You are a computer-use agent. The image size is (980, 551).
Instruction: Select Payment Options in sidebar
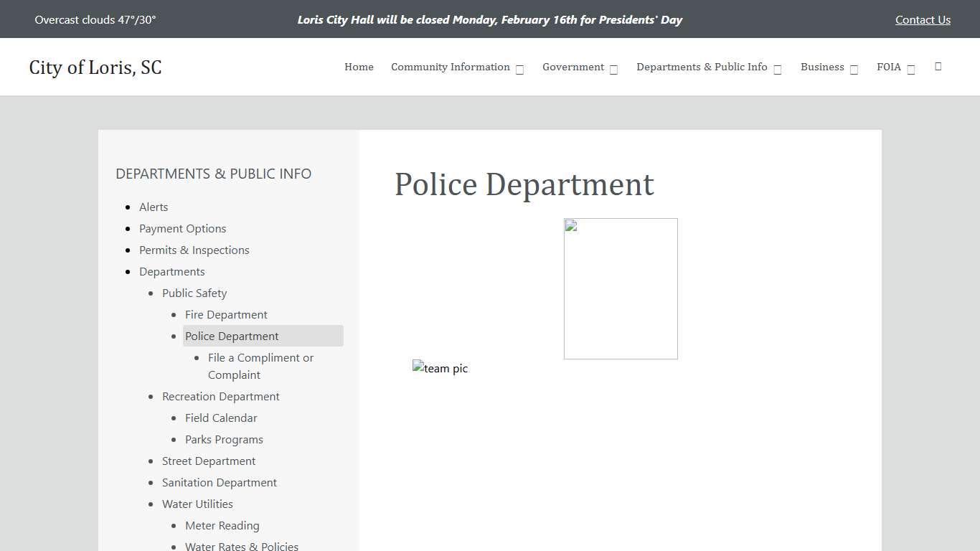tap(182, 228)
